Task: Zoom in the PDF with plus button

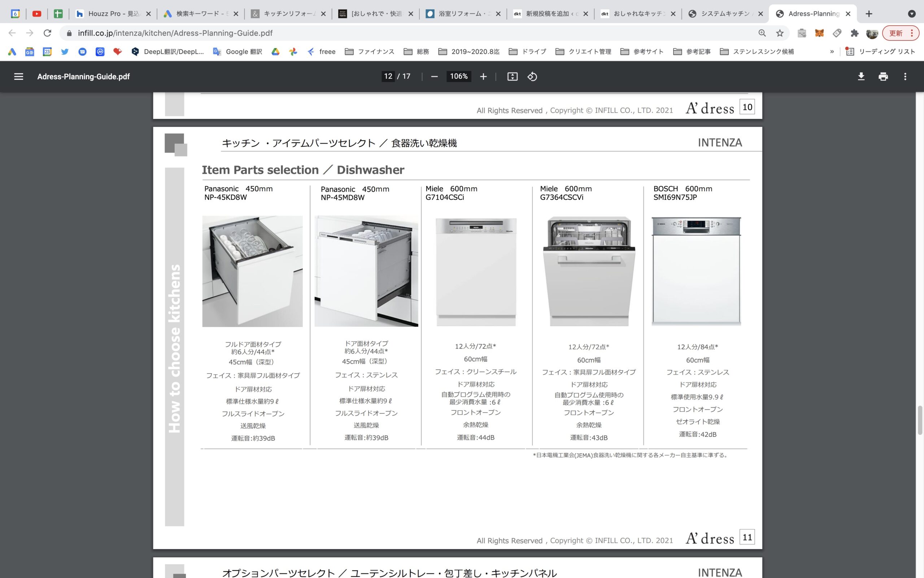Action: (x=483, y=77)
